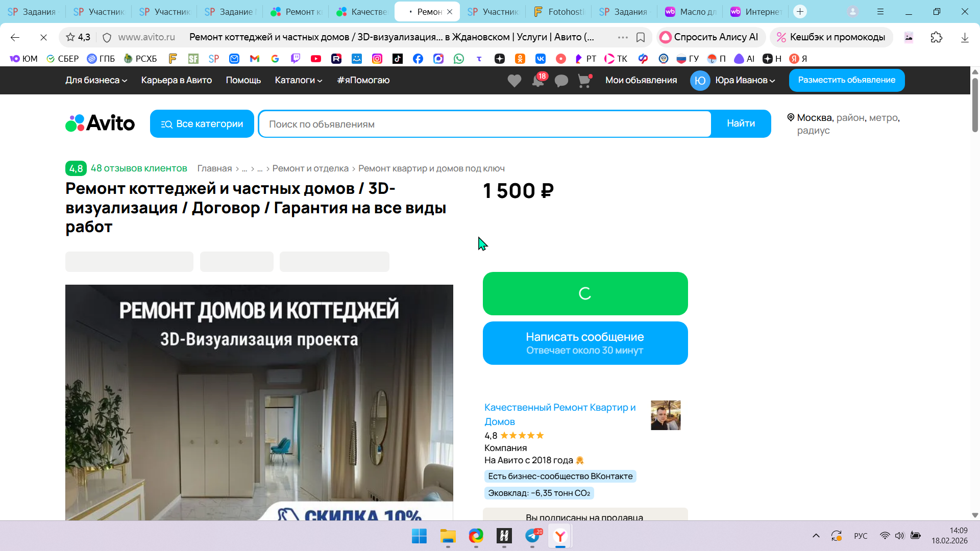
Task: Open 48 отзывов клиентов link
Action: pos(139,168)
